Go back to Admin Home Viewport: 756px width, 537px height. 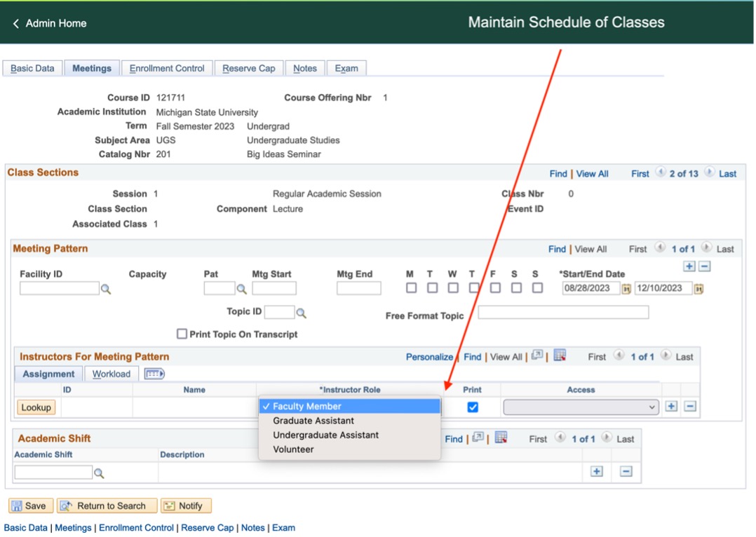(x=49, y=23)
